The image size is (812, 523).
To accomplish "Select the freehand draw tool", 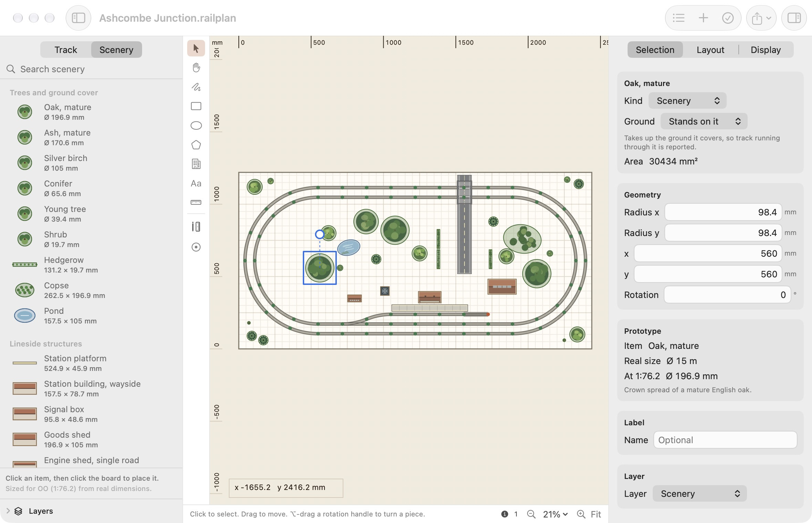I will coord(196,87).
